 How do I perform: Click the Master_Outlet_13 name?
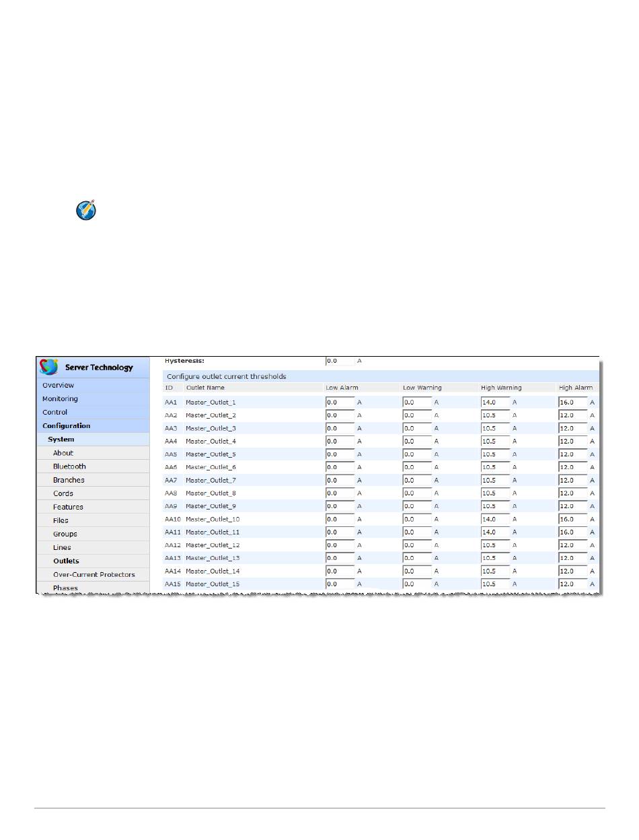point(213,558)
